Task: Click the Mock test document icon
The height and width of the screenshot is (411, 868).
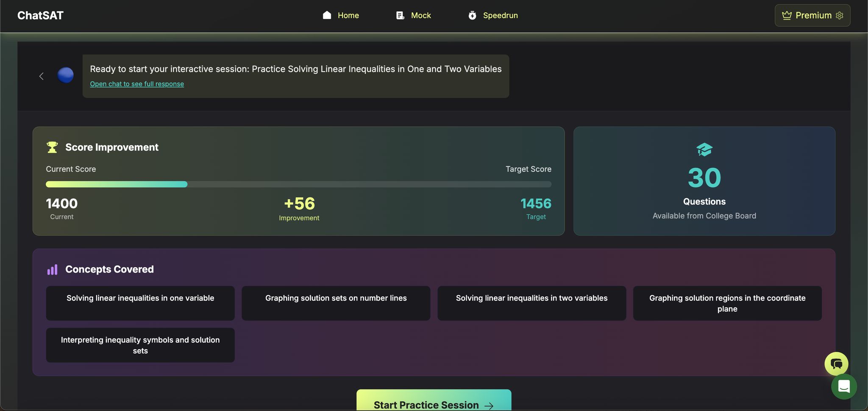Action: click(400, 15)
